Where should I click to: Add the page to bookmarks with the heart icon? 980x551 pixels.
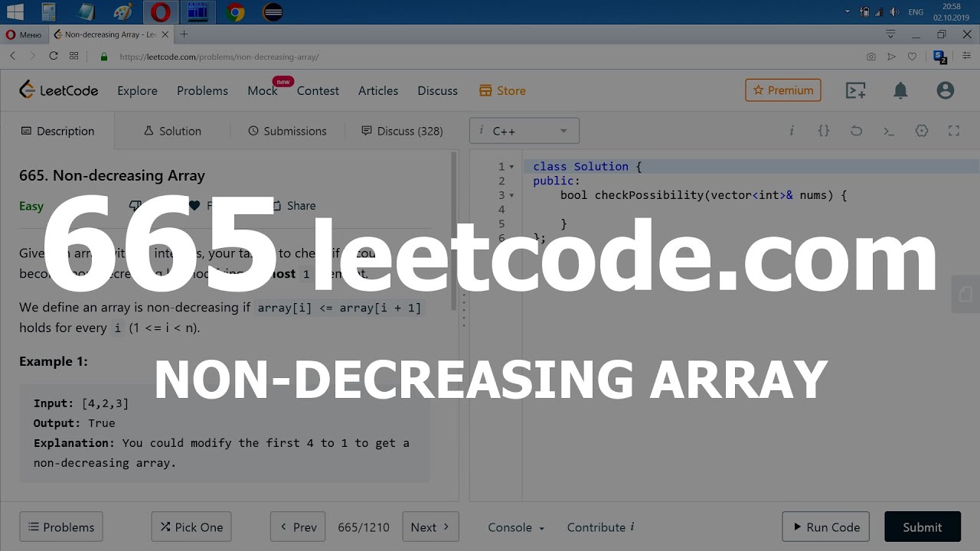pyautogui.click(x=912, y=57)
